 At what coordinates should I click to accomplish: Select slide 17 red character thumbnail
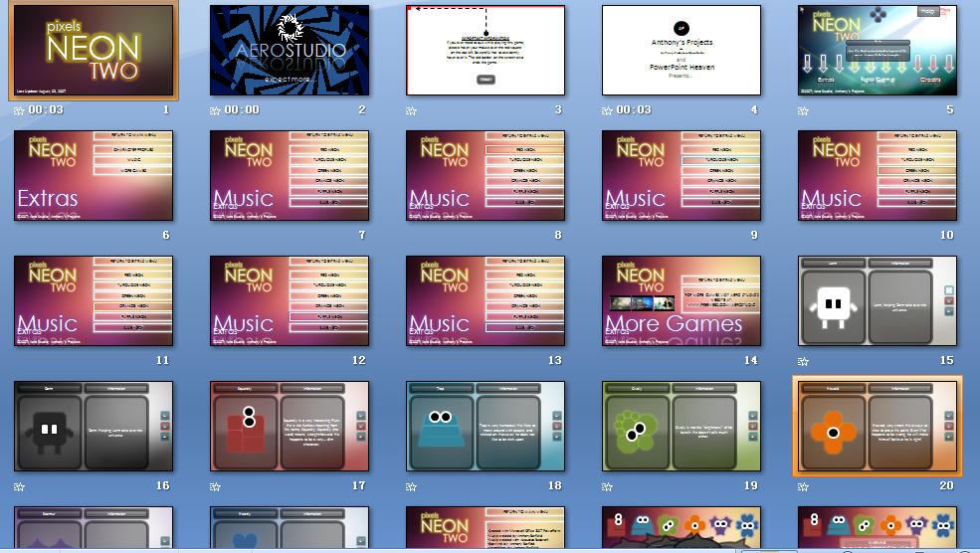(x=290, y=426)
